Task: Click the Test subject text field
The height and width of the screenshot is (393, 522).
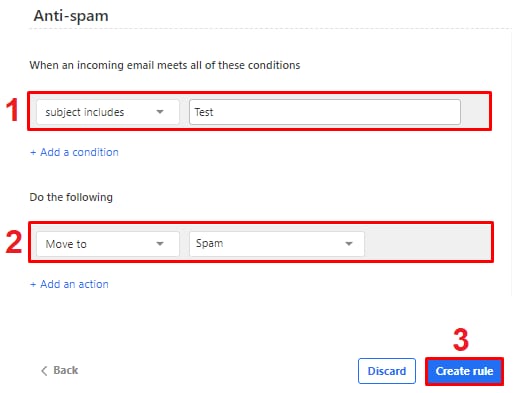Action: coord(325,112)
